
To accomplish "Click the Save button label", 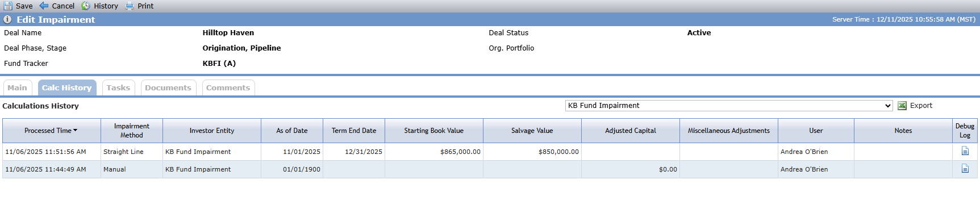I will [x=24, y=6].
